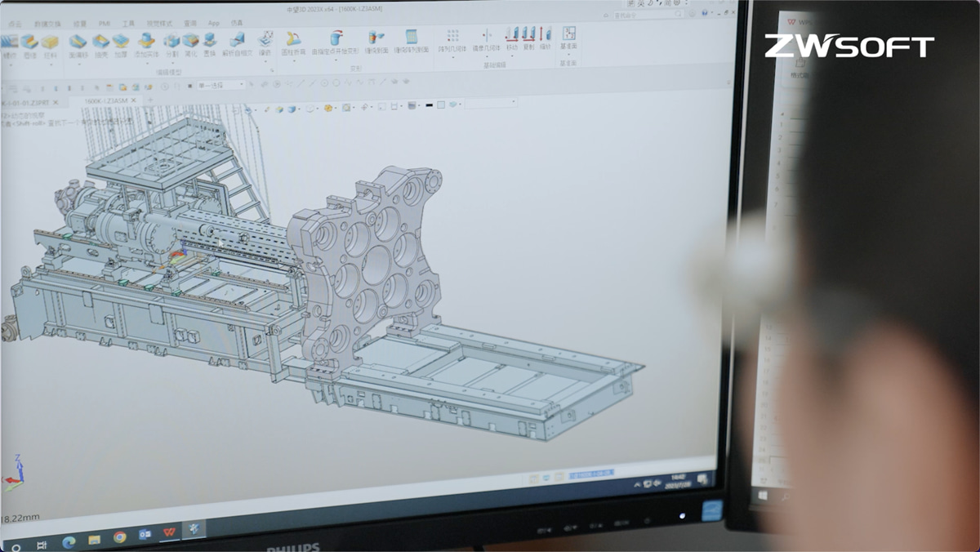Switch to ZW3D app in the taskbar
This screenshot has width=980, height=552.
coord(194,529)
